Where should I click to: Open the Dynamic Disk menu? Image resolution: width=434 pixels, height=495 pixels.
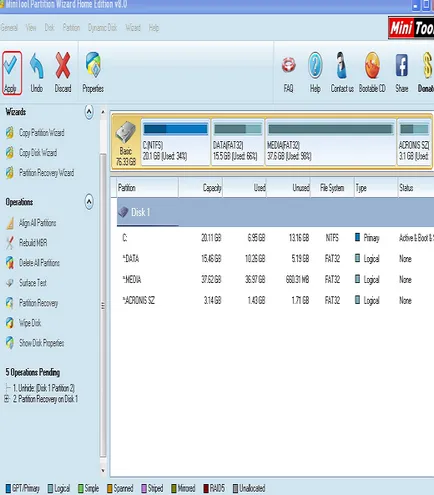coord(102,28)
